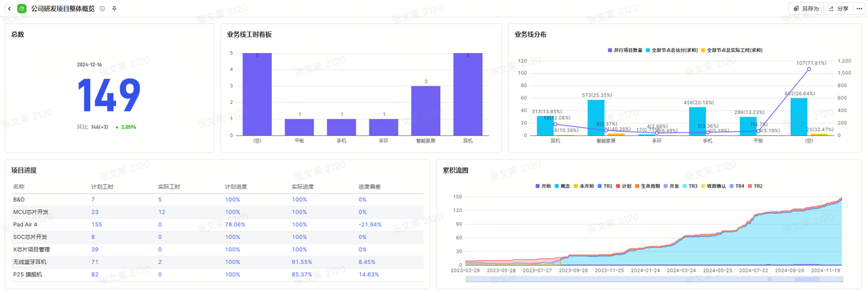
Task: Open planned hours 7 for B&O
Action: pos(93,200)
